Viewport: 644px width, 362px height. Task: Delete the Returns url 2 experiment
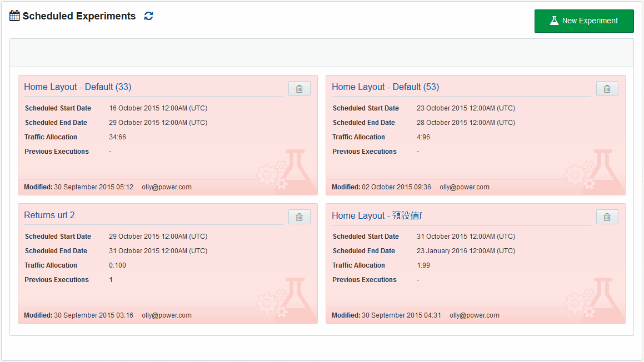pyautogui.click(x=299, y=217)
